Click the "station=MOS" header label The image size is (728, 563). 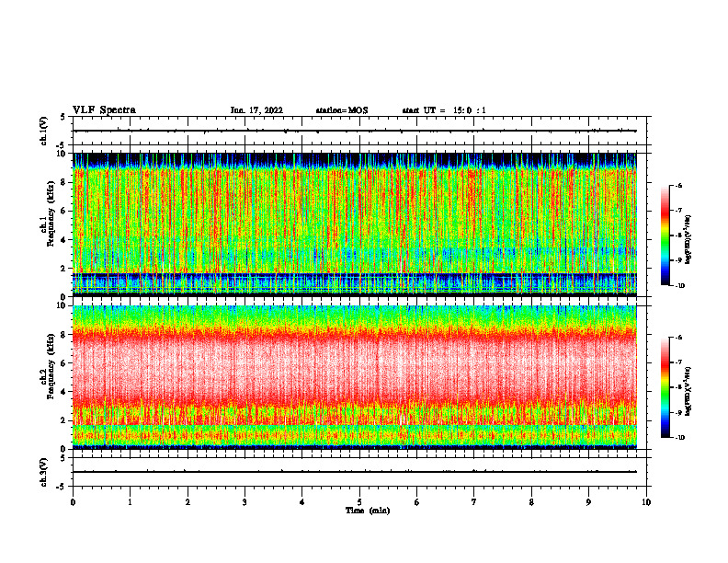(342, 110)
